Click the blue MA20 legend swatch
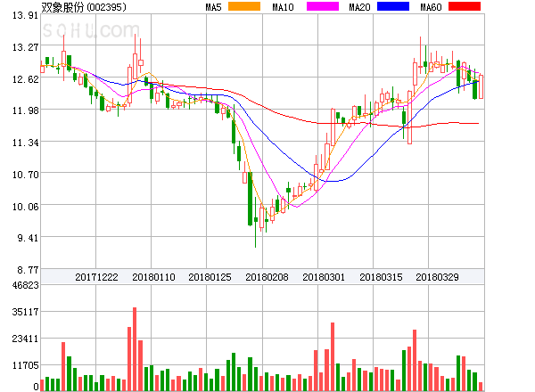Screen dimensions: 535x392 point(393,6)
